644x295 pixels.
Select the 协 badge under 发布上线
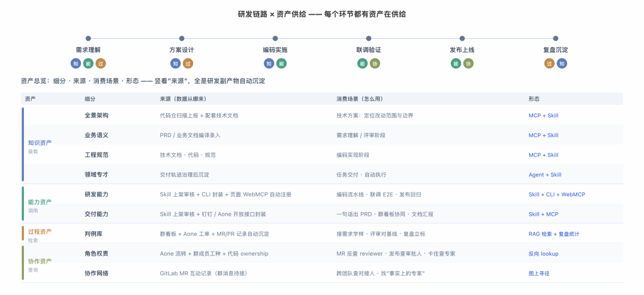pyautogui.click(x=469, y=63)
